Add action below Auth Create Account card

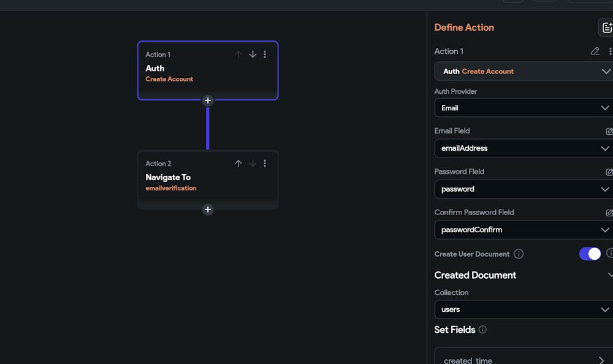[208, 100]
